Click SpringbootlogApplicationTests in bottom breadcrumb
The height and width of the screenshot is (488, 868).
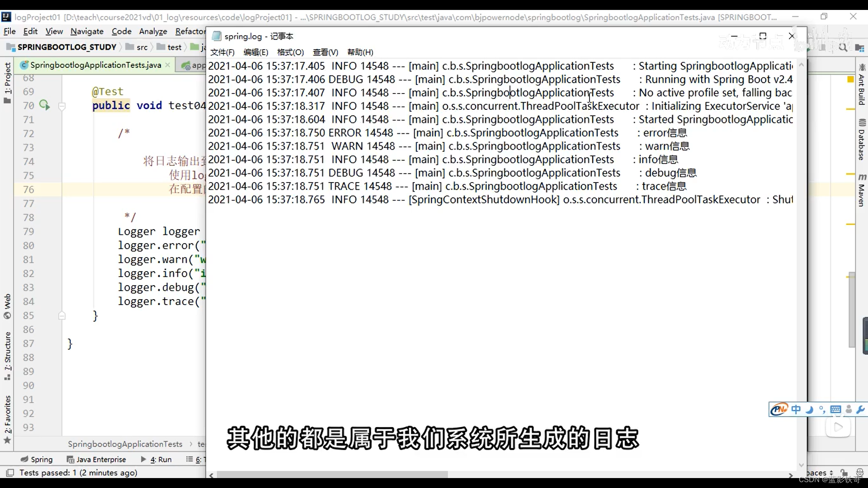pyautogui.click(x=125, y=444)
